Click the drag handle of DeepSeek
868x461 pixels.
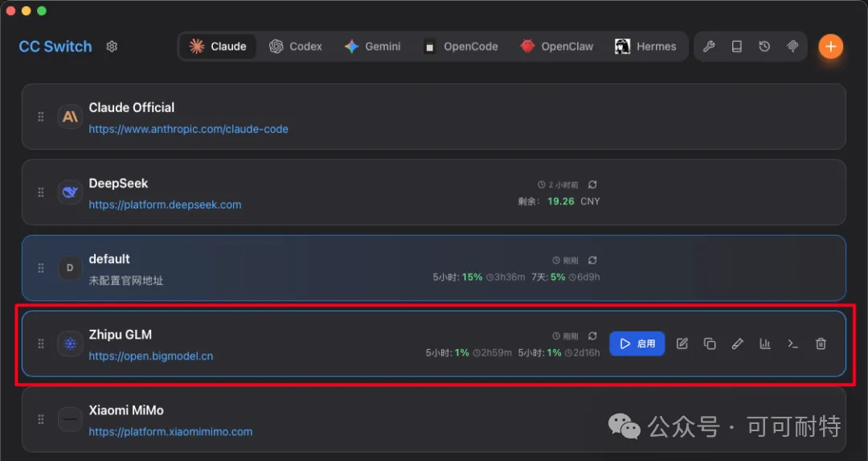click(x=41, y=192)
